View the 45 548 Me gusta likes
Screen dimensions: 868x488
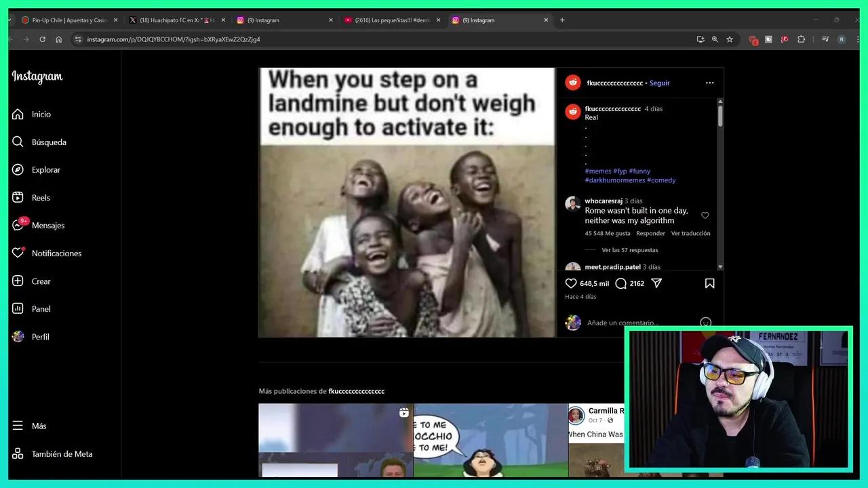click(608, 233)
